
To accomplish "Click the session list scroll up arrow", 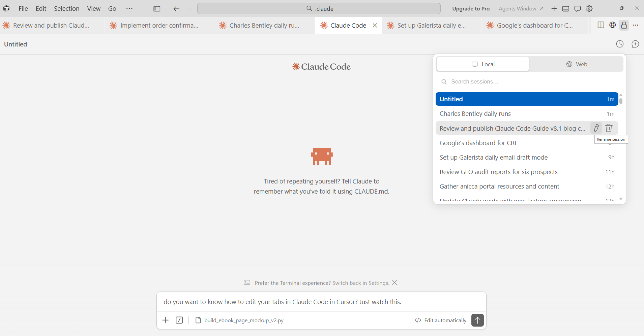I will coord(621,95).
